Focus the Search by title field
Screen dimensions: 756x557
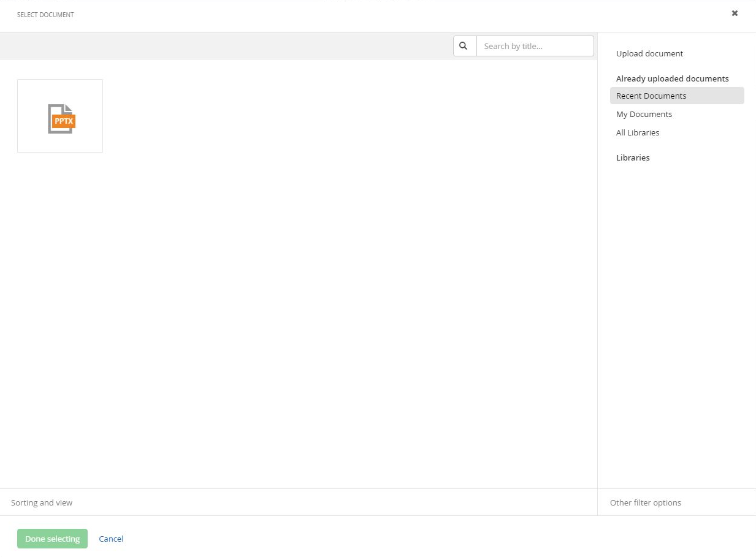(x=535, y=46)
